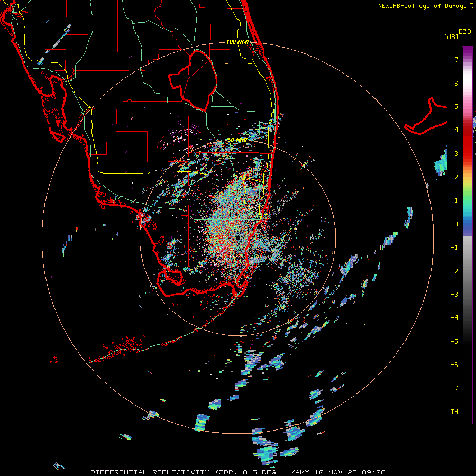Click the [dB] units label
Image resolution: width=476 pixels, height=476 pixels.
(x=451, y=36)
